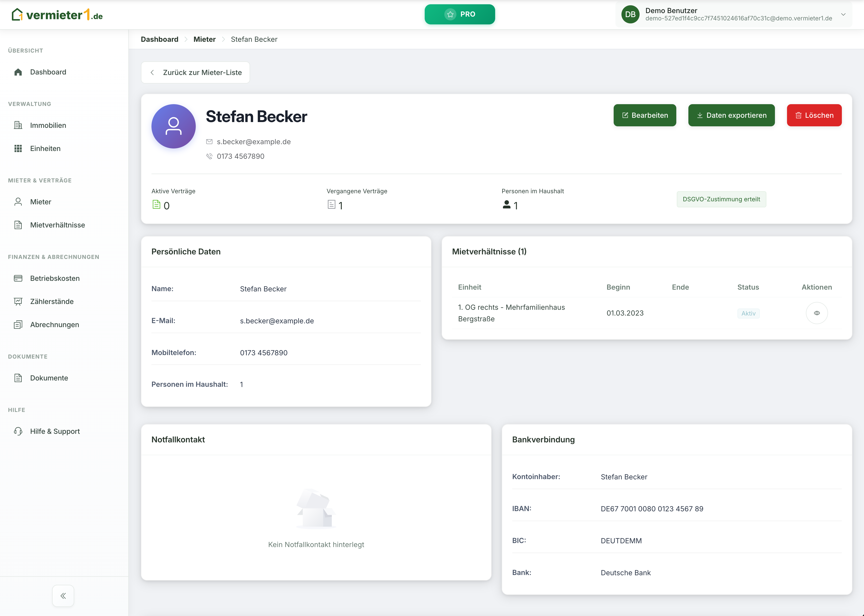Click the DSGVO-Zustimmung erteilt tag
The image size is (864, 616).
[721, 199]
